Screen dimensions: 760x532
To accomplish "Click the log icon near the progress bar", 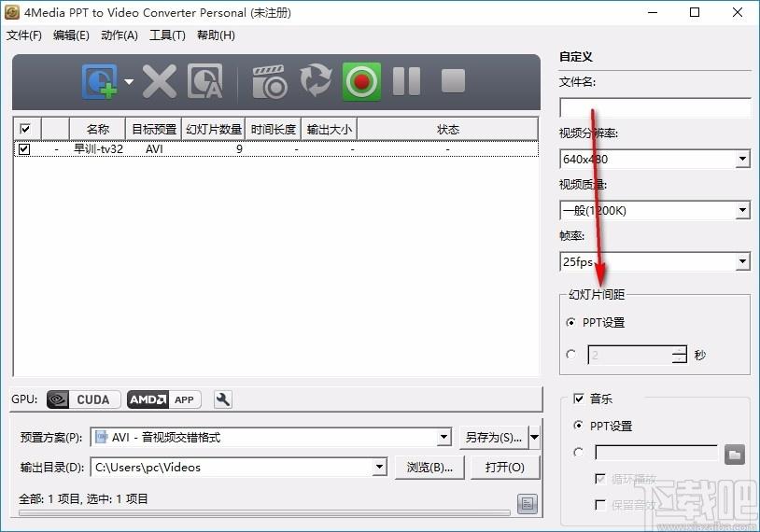I will pos(528,504).
